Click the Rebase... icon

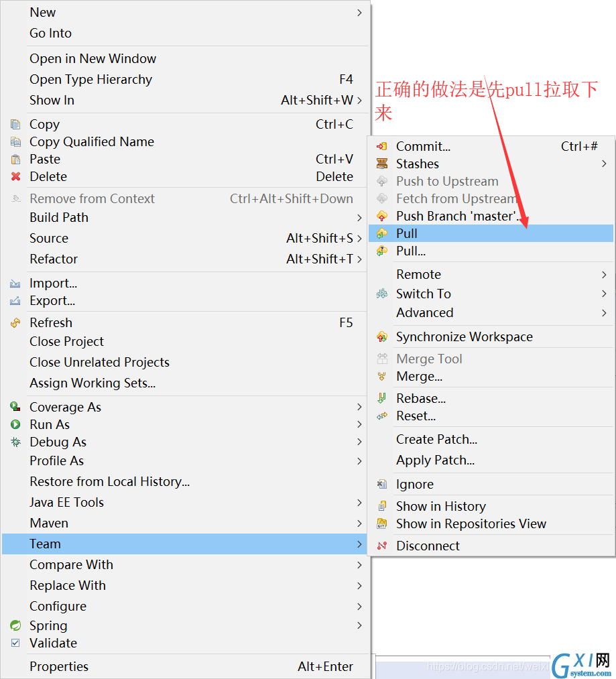(382, 398)
